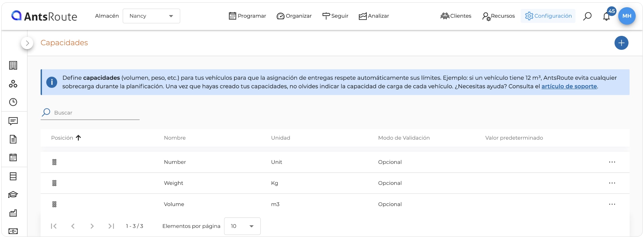Click the top bar search magnifier icon
Image resolution: width=644 pixels, height=239 pixels.
pos(587,16)
